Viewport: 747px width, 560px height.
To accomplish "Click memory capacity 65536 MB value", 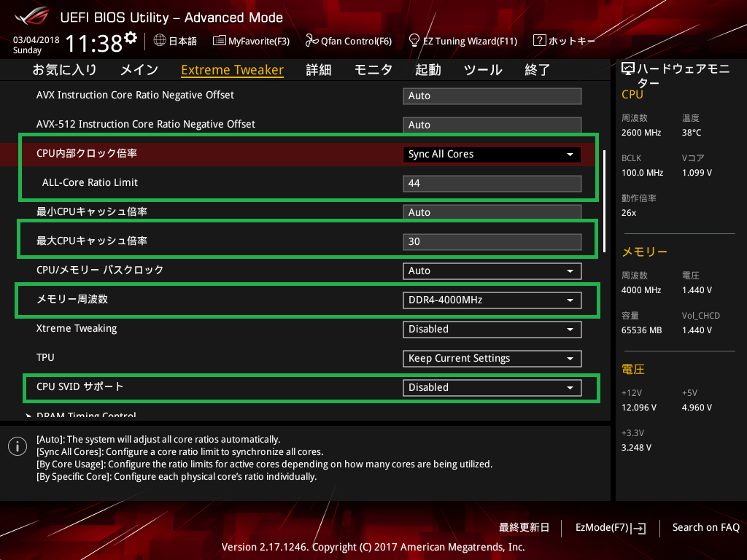I will pos(642,330).
